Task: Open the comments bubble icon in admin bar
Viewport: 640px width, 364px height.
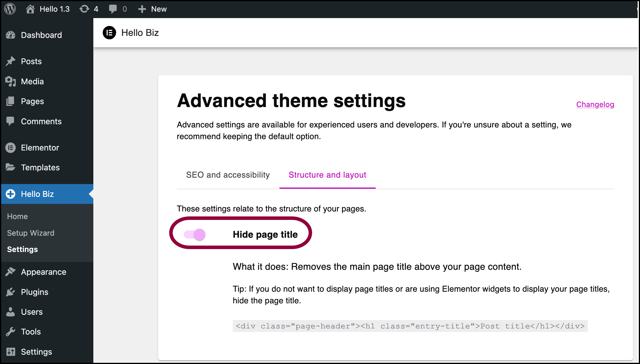Action: [113, 9]
